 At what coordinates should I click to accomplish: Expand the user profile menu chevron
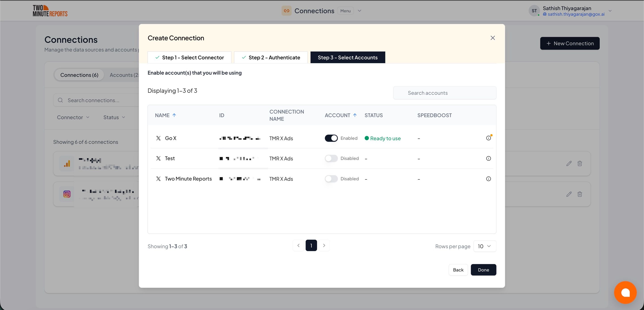click(610, 11)
